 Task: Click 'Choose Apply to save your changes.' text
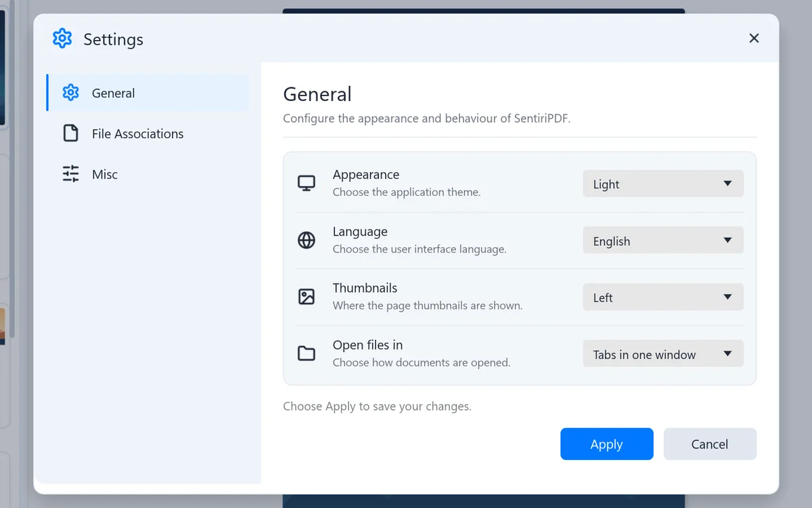click(377, 406)
